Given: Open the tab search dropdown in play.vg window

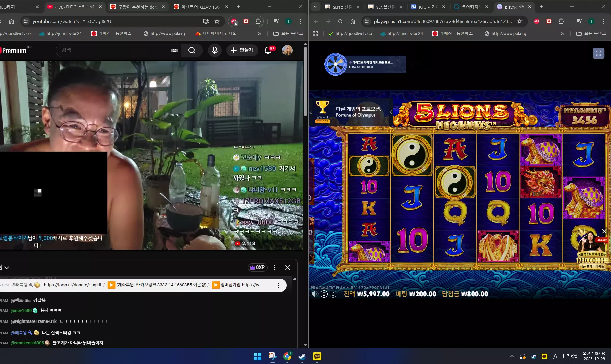Looking at the screenshot, I should click(x=315, y=7).
